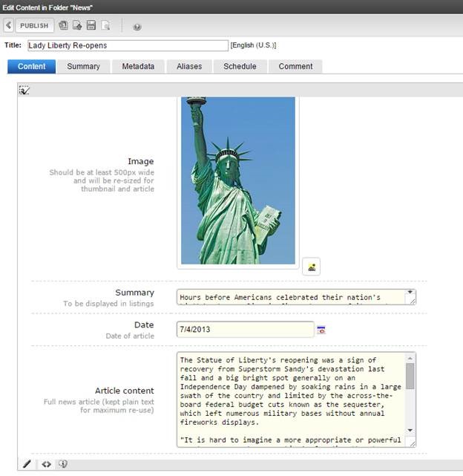Open help with the question mark icon
The height and width of the screenshot is (476, 463).
click(x=137, y=27)
